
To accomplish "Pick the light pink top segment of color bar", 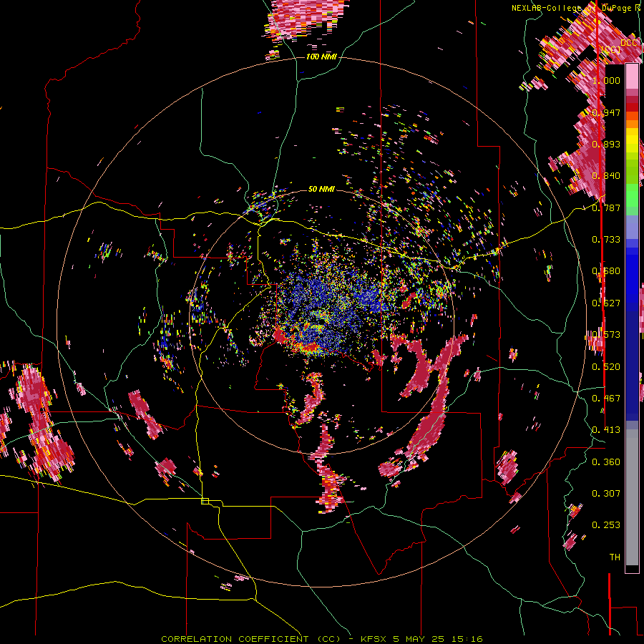I will point(632,76).
